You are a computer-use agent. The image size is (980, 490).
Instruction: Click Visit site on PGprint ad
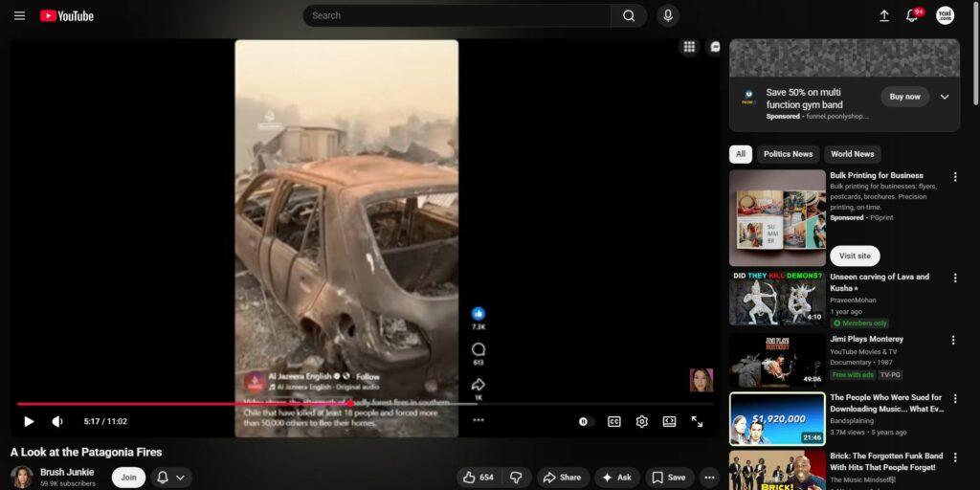[855, 256]
